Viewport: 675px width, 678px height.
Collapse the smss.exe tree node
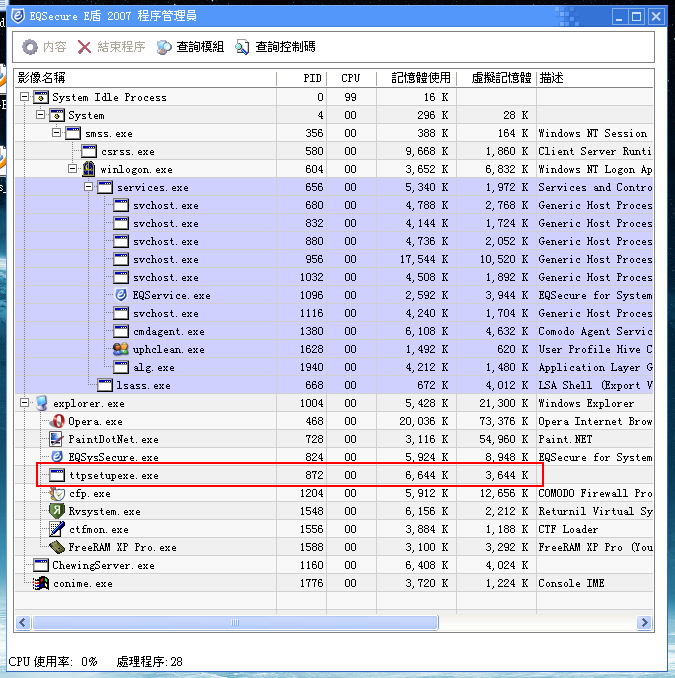pyautogui.click(x=57, y=132)
